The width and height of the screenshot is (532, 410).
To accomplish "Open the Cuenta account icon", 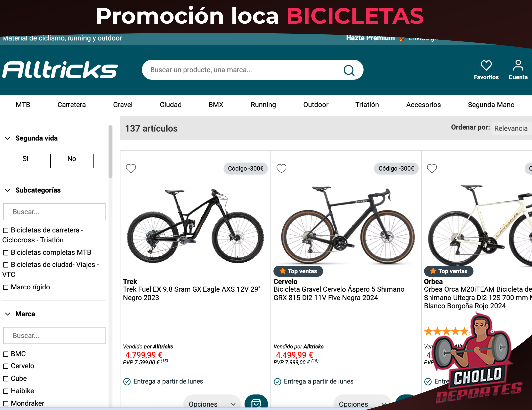I will [518, 65].
